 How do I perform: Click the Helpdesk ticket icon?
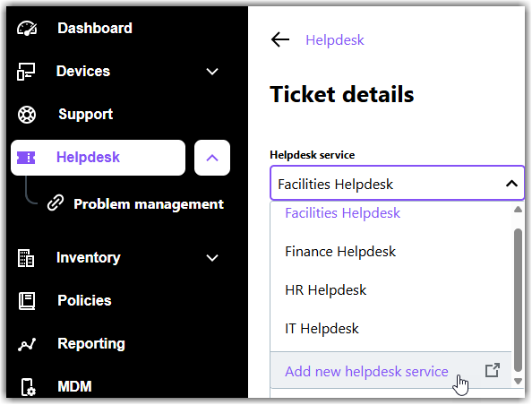pos(26,158)
